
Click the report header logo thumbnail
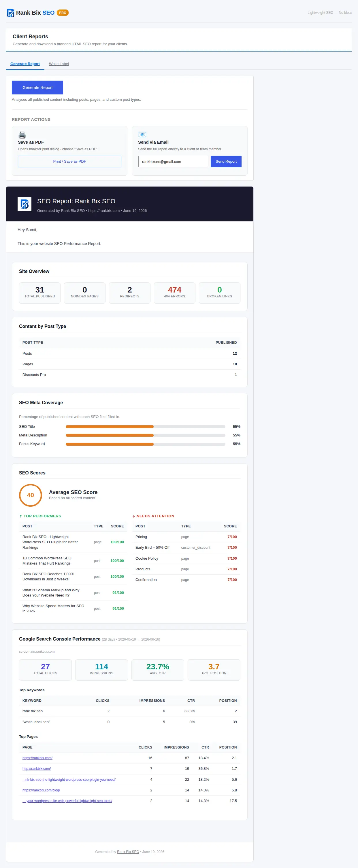point(24,204)
